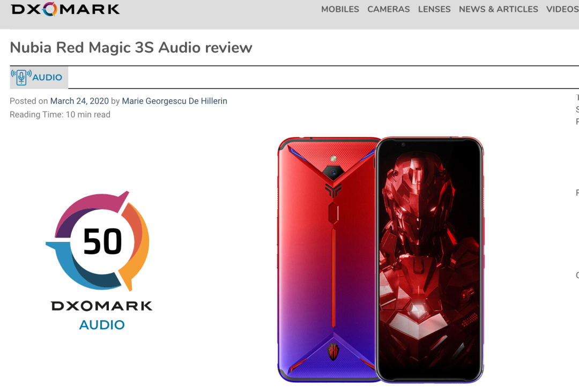Switch to the AUDIO tab
This screenshot has width=579, height=392.
[x=39, y=77]
